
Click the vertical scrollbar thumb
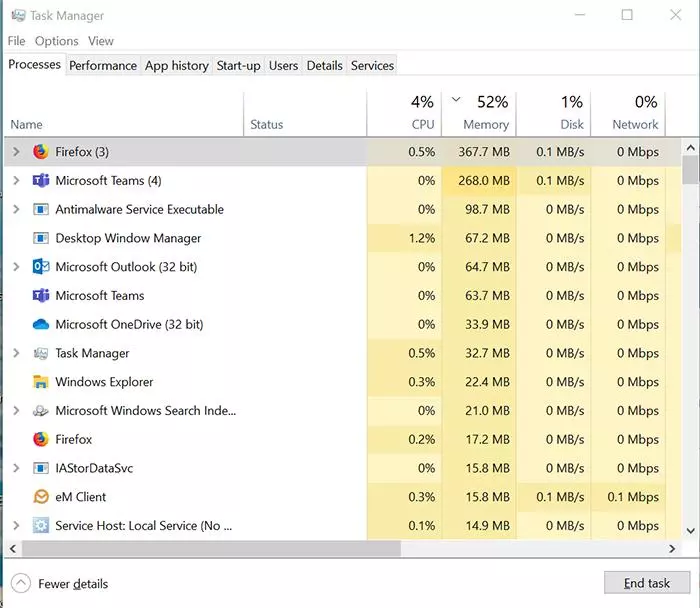(690, 170)
